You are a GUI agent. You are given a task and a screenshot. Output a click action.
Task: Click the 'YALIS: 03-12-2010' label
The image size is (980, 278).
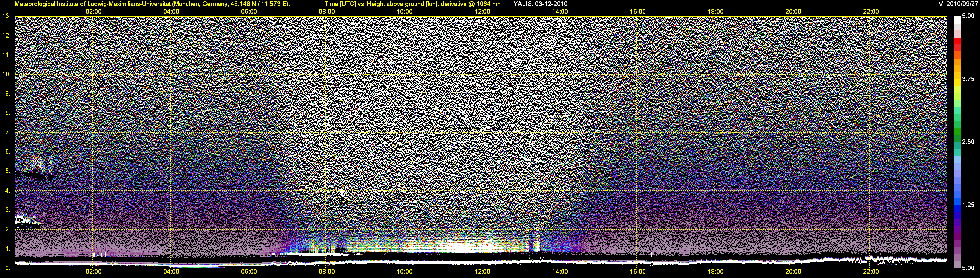(x=541, y=4)
